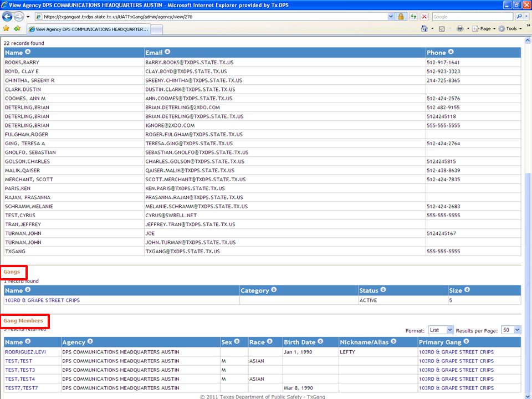Click the browser Forward arrow button
Viewport: 532px width, 399px height.
coord(19,17)
